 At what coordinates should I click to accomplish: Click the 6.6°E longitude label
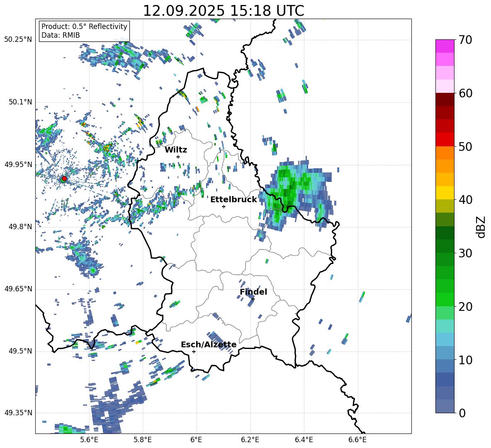[x=357, y=440]
